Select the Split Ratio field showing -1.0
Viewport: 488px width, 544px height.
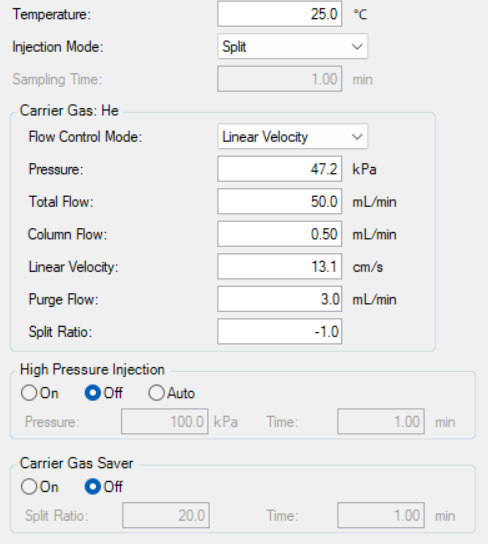coord(280,331)
